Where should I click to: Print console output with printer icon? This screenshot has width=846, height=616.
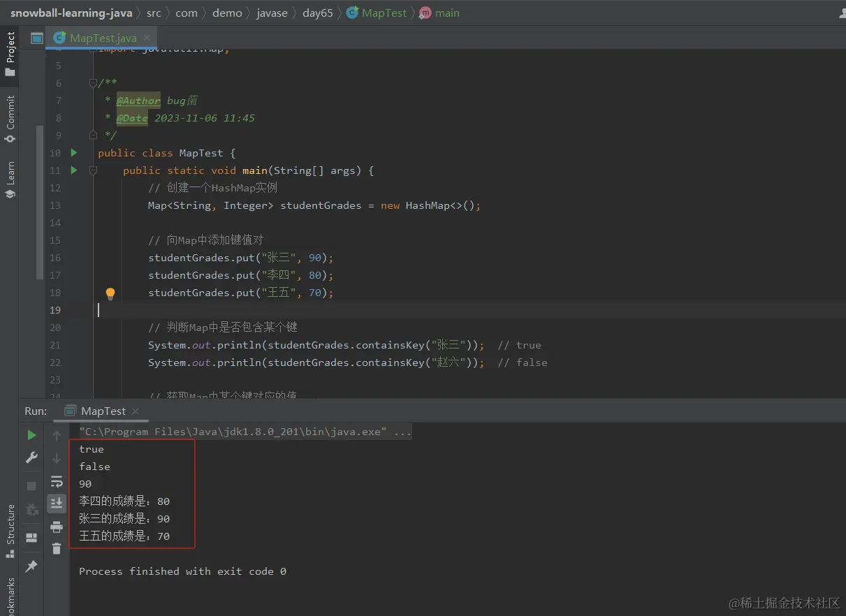click(57, 527)
